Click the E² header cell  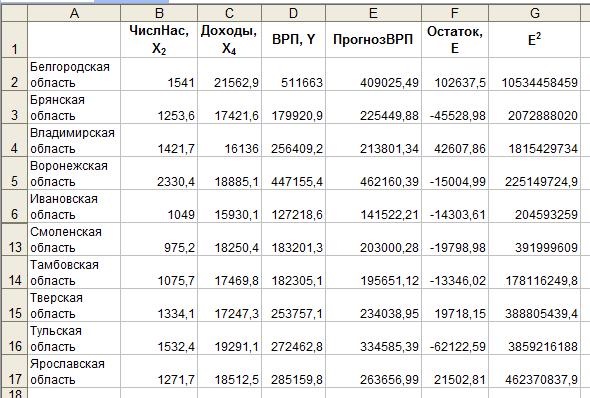[534, 39]
